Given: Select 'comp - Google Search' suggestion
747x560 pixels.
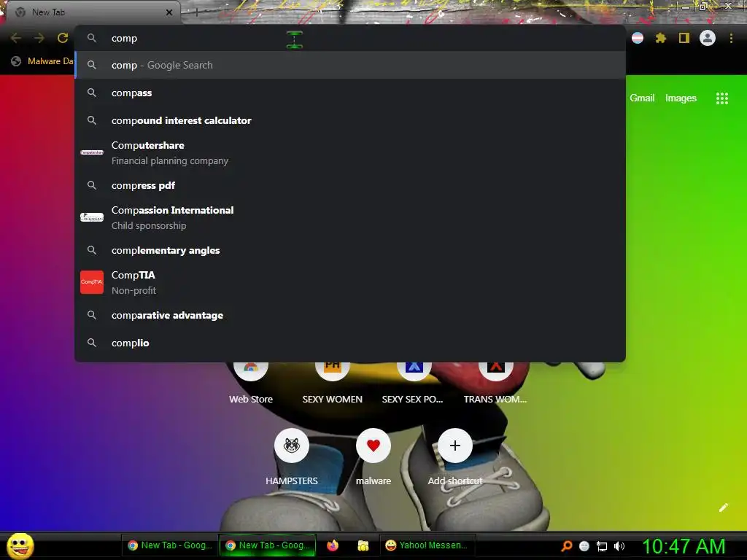Looking at the screenshot, I should [350, 65].
